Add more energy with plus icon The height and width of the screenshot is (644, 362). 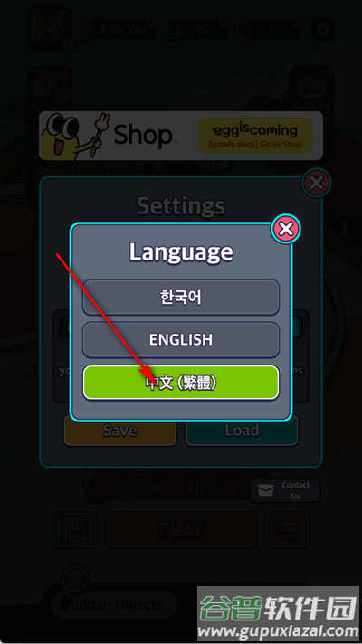(152, 23)
